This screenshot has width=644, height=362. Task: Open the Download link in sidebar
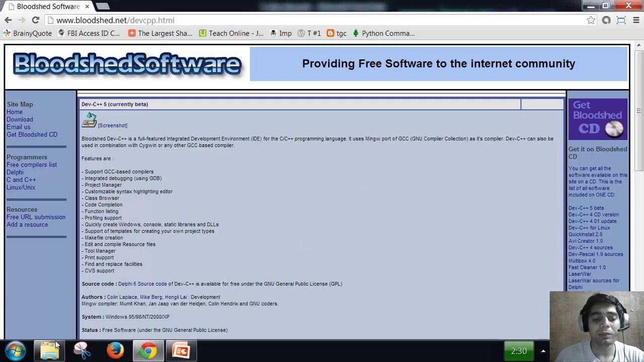click(20, 120)
